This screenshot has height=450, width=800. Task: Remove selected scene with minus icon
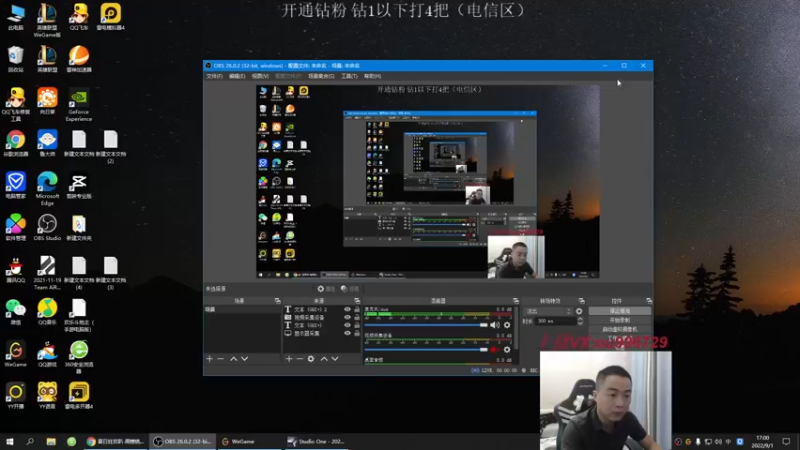pos(220,359)
